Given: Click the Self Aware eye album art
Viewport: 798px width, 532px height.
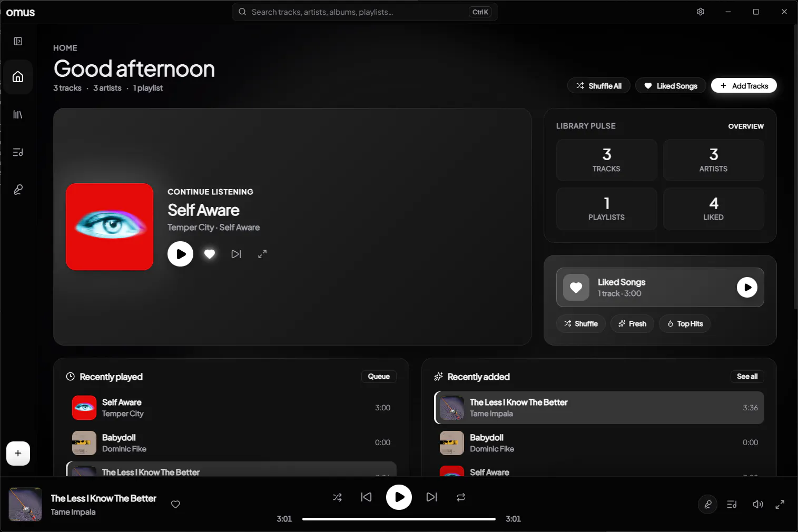Looking at the screenshot, I should point(110,226).
